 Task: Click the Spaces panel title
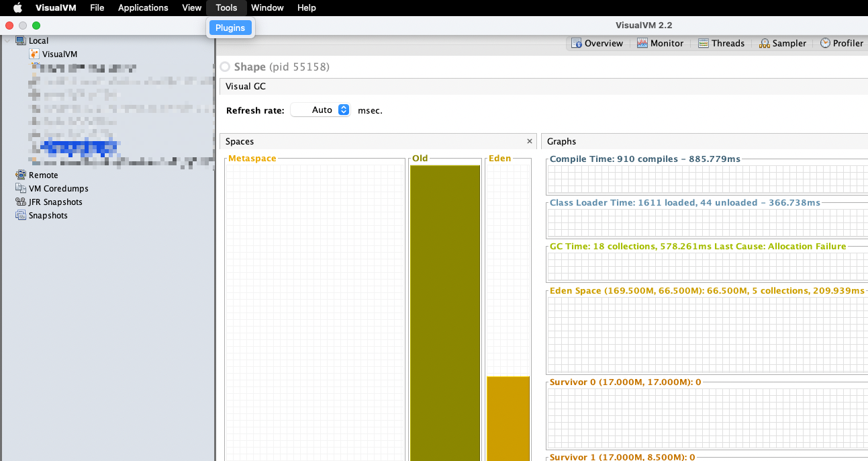pos(240,141)
